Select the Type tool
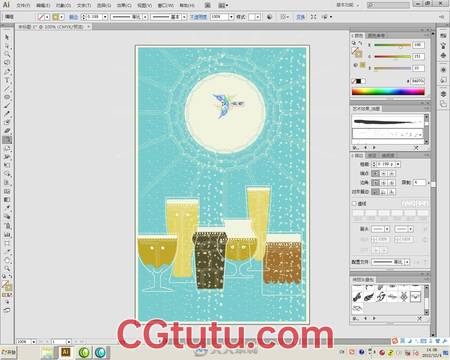 (x=7, y=80)
